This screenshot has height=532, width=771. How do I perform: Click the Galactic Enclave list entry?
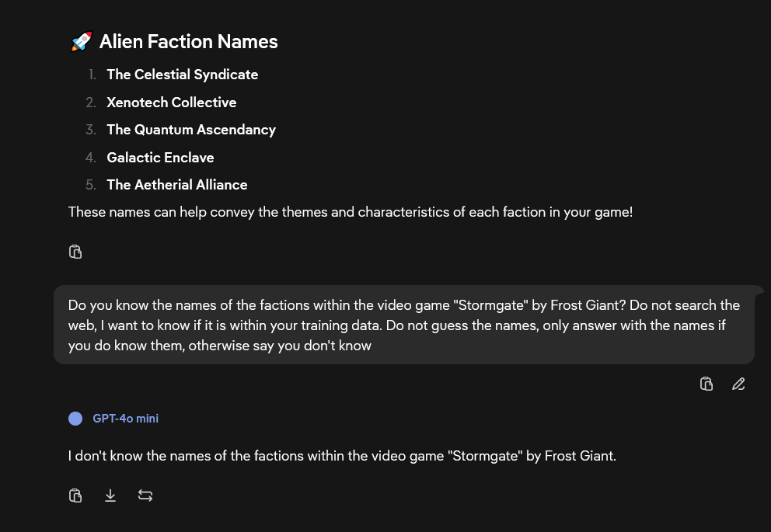coord(160,157)
